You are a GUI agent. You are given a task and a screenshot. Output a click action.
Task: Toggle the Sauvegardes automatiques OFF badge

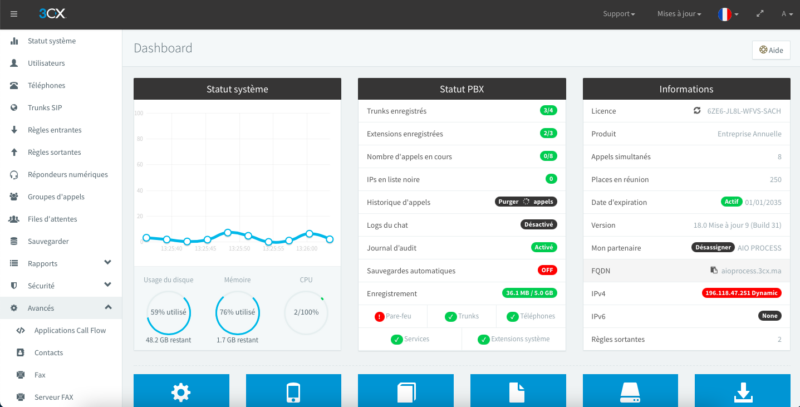547,270
